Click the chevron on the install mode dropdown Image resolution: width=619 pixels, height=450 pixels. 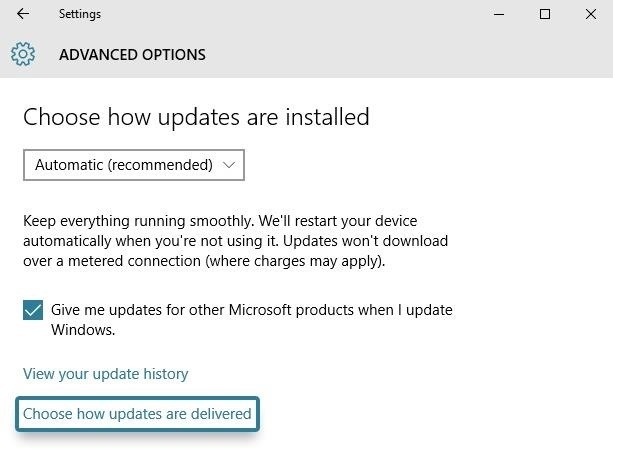(x=229, y=165)
